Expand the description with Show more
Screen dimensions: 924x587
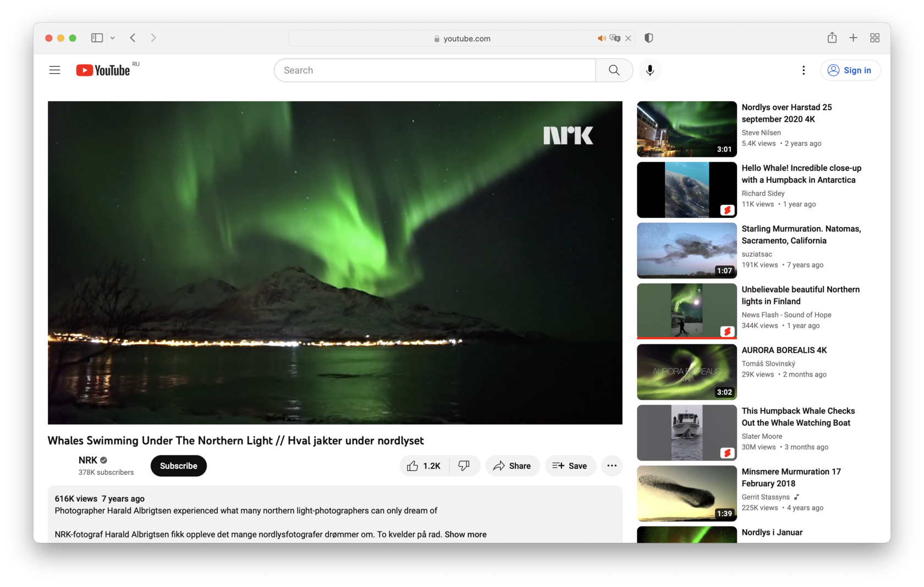coord(465,534)
